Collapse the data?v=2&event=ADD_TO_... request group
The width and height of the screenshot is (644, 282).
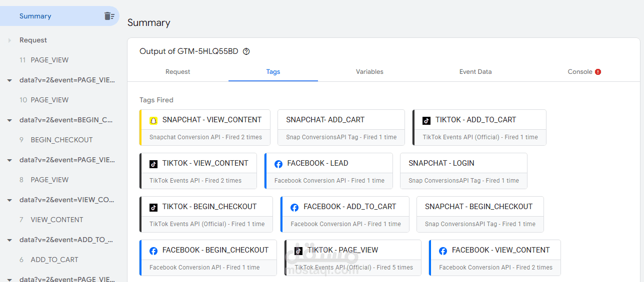coord(9,240)
